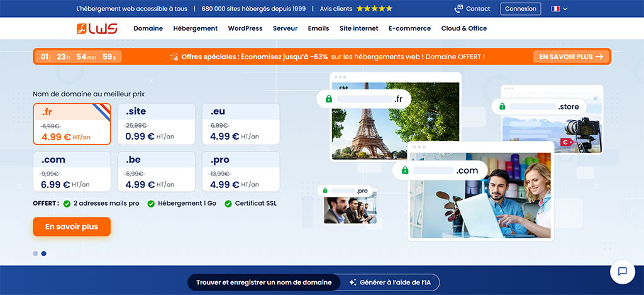This screenshot has height=295, width=644.
Task: Click the sparkle icon on the AI generate tab
Action: (352, 282)
